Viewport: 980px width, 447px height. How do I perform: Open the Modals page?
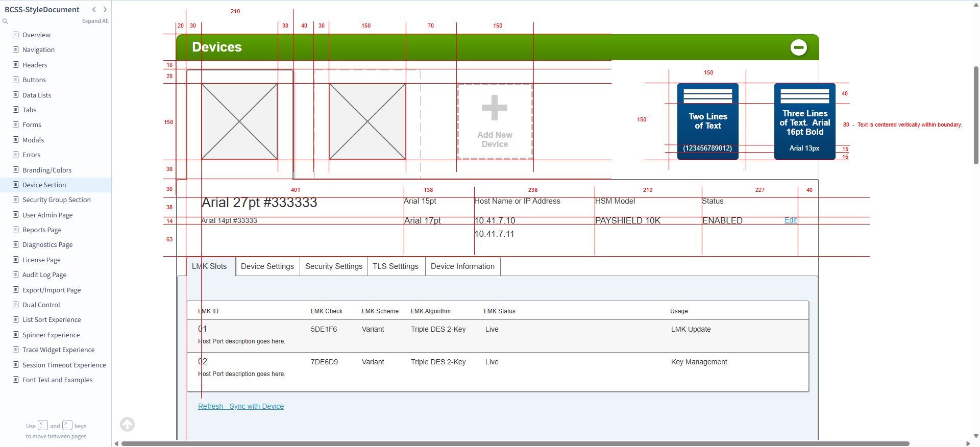click(x=33, y=140)
